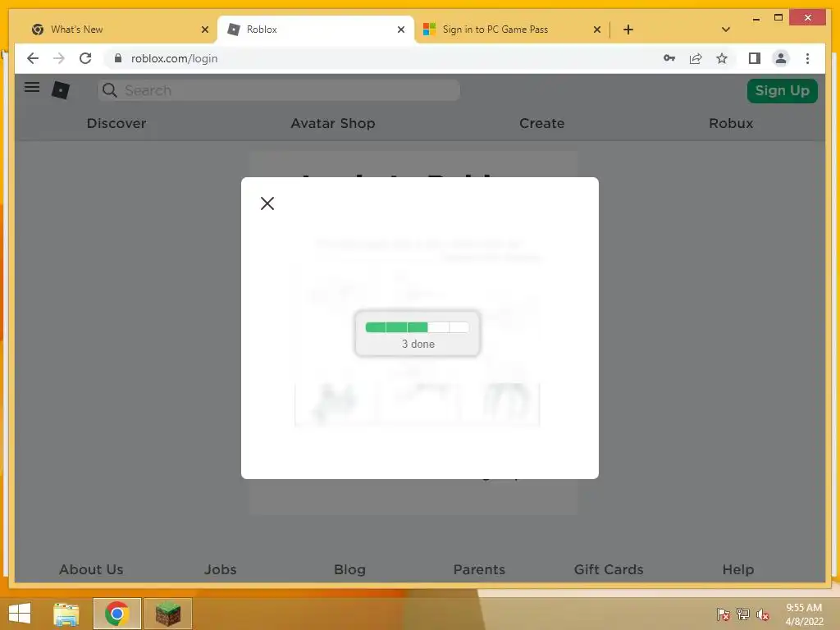Open the About Us footer link
Image resolution: width=840 pixels, height=630 pixels.
click(x=91, y=569)
